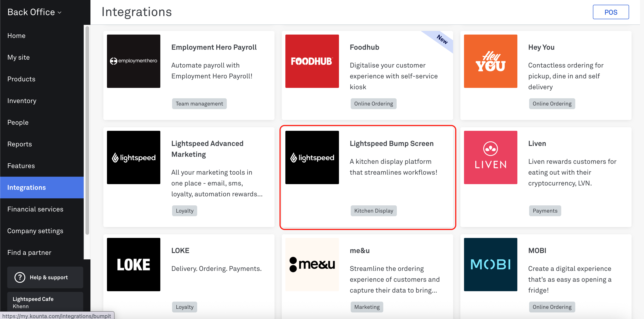Screen dimensions: 644x319
Task: Click Hey You's Online Ordering tag
Action: click(552, 104)
